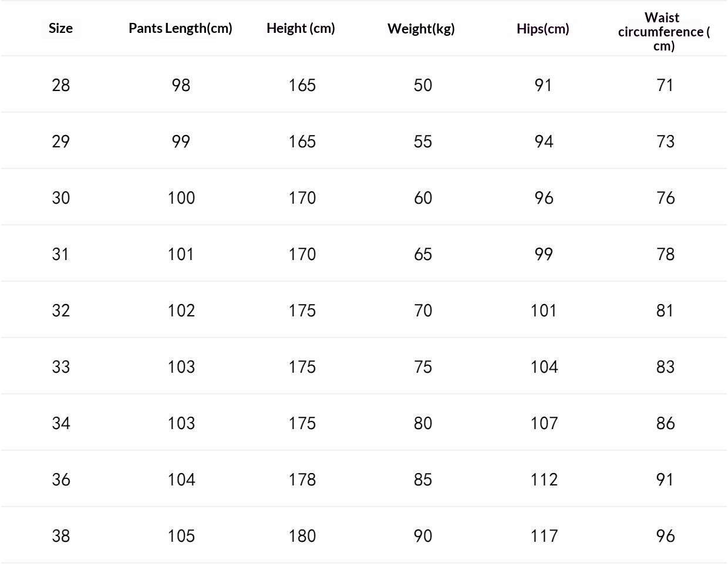Screen dimensions: 728x567
Task: Click the weight value 50
Action: point(423,85)
